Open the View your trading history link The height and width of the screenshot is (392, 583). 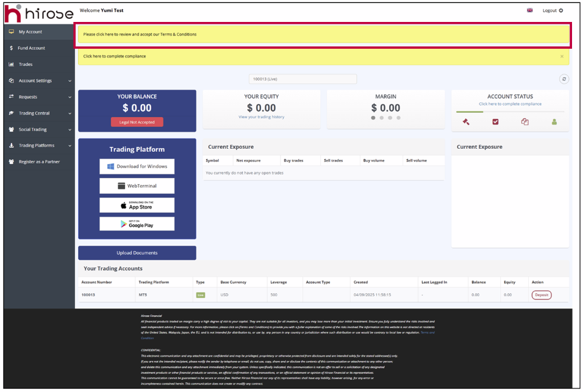pyautogui.click(x=261, y=117)
